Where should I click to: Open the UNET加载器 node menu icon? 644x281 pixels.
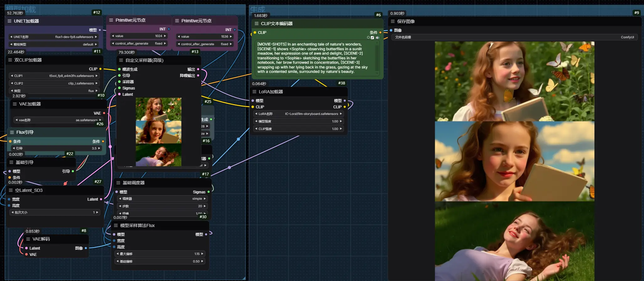click(x=9, y=21)
